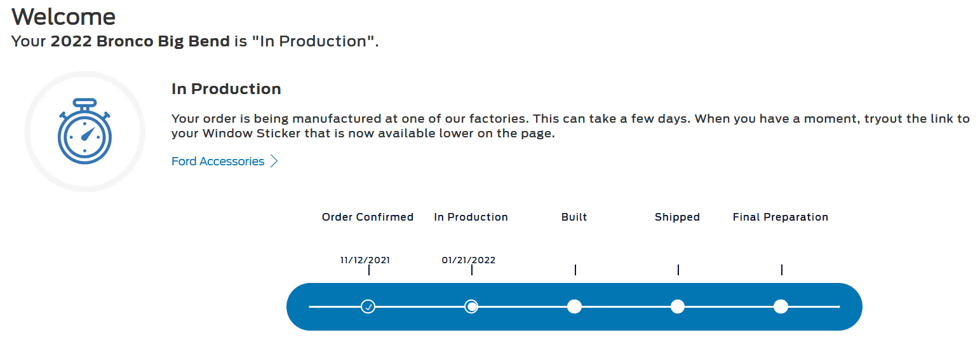Click the 2022 Bronco Big Bend vehicle name
The image size is (980, 351).
[x=140, y=41]
